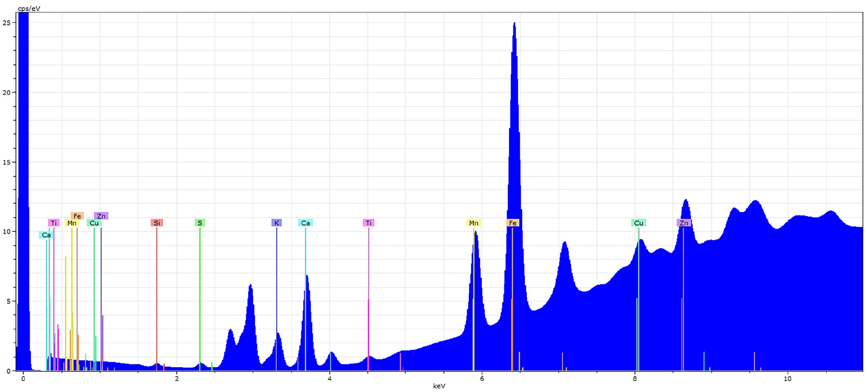This screenshot has height=392, width=868.
Task: Click the magenta Ti marker line at 4.5 keV
Action: [369, 270]
